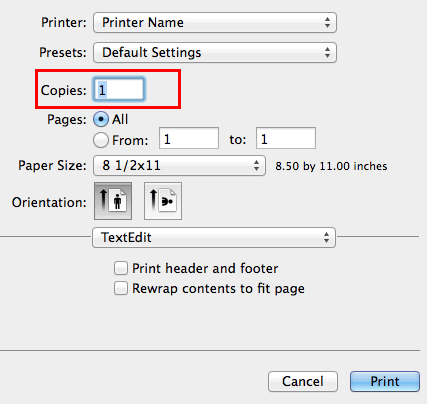Image resolution: width=427 pixels, height=404 pixels.
Task: Click the Print button
Action: point(385,381)
